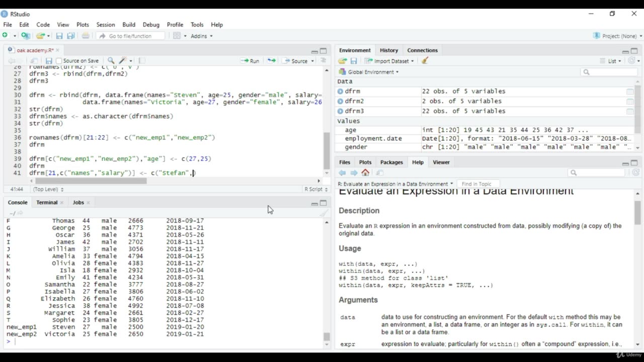Screen dimensions: 644x362
Task: Open the List view dropdown
Action: 612,61
